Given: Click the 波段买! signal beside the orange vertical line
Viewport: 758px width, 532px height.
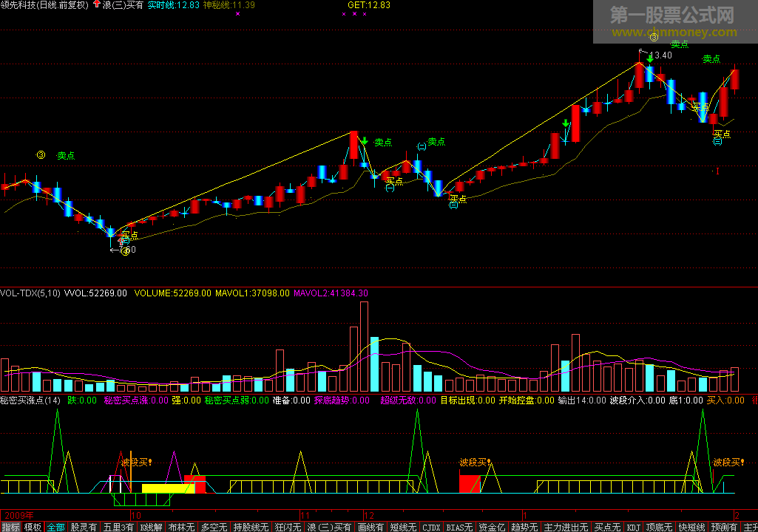Looking at the screenshot, I should click(x=137, y=463).
